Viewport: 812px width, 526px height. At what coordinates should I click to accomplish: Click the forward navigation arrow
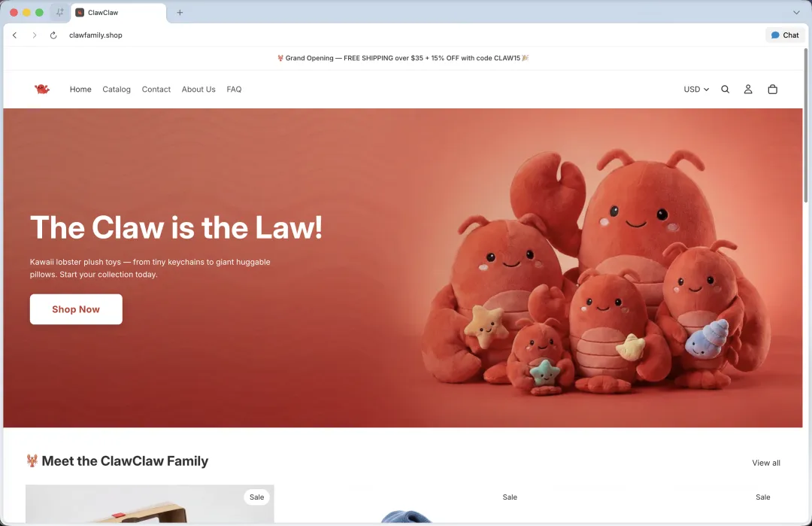click(x=34, y=35)
